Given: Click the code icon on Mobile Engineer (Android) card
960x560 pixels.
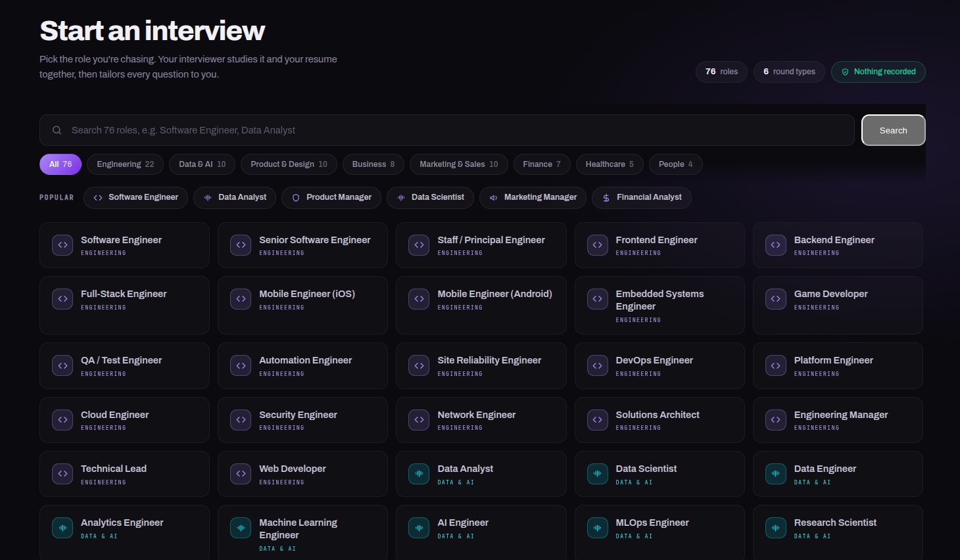Looking at the screenshot, I should (419, 299).
